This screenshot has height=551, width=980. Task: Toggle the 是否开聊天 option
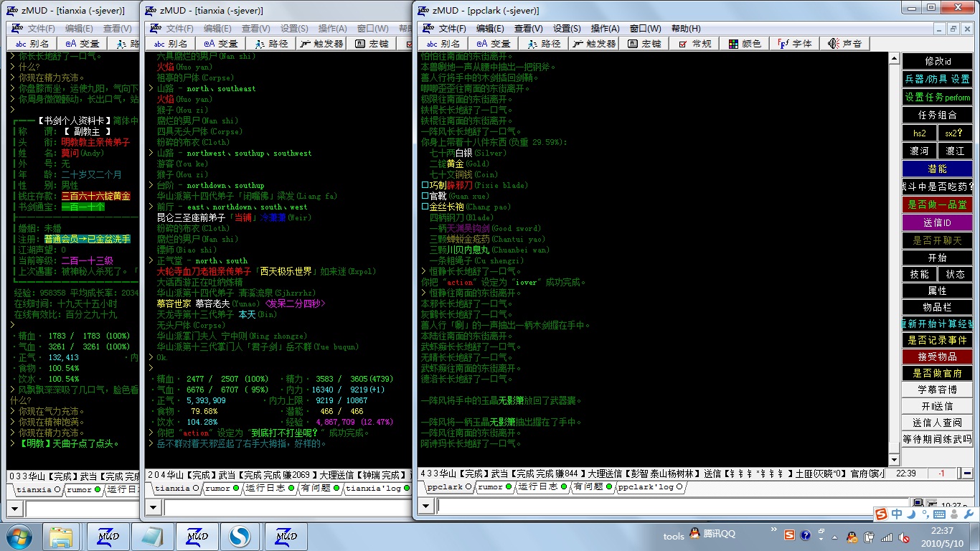click(x=938, y=240)
